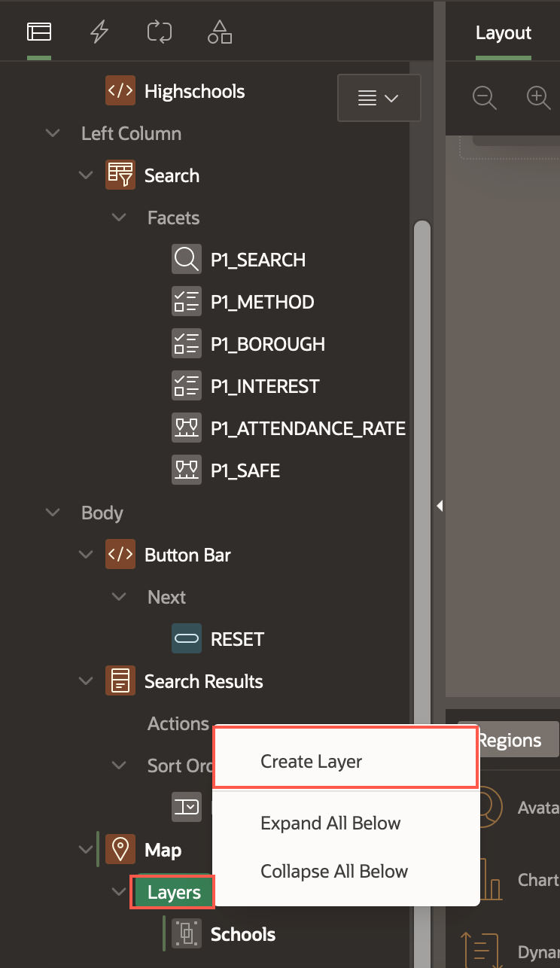The height and width of the screenshot is (968, 560).
Task: Click the map pin icon beside Map region
Action: point(120,849)
